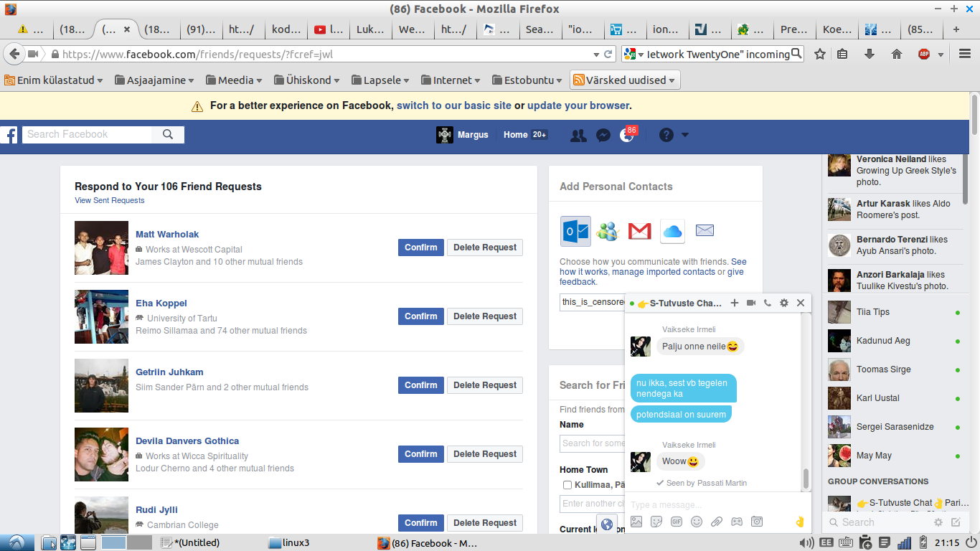
Task: Click the Search Facebook input field
Action: tap(87, 134)
